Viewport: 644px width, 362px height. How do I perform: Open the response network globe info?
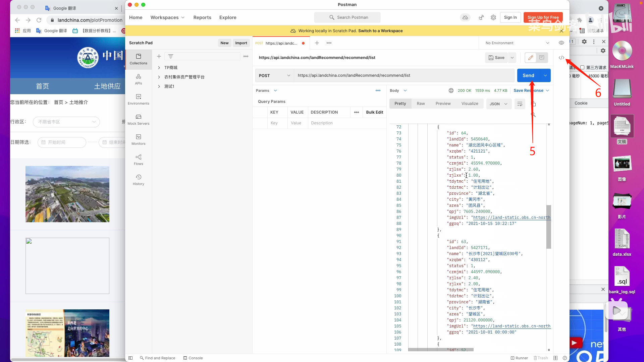(x=451, y=90)
